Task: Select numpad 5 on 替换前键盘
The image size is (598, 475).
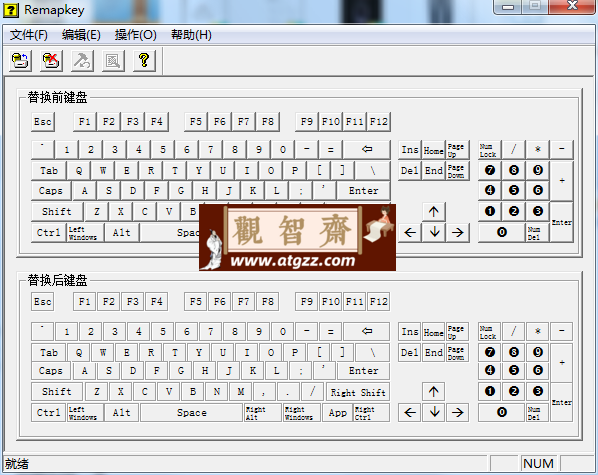Action: pos(514,190)
